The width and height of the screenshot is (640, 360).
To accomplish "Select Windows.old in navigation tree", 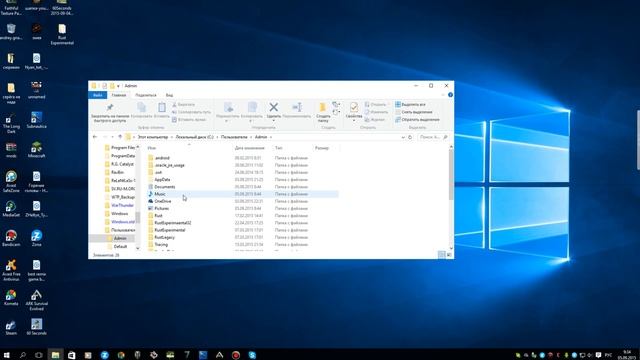I will point(123,222).
